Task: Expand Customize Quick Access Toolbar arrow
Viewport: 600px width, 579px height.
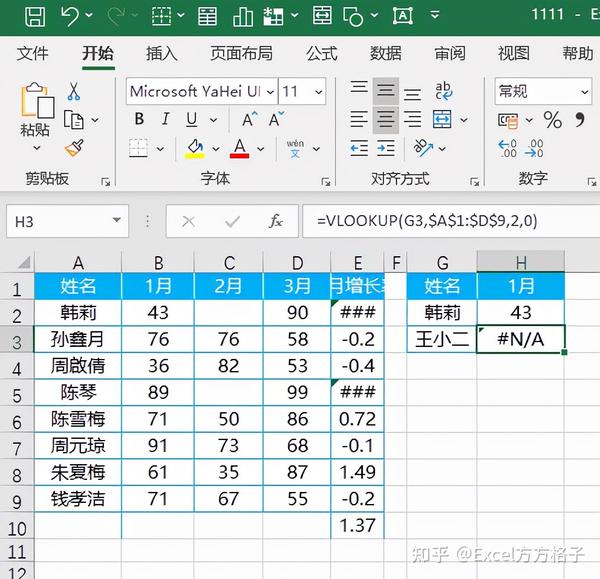Action: click(x=435, y=15)
